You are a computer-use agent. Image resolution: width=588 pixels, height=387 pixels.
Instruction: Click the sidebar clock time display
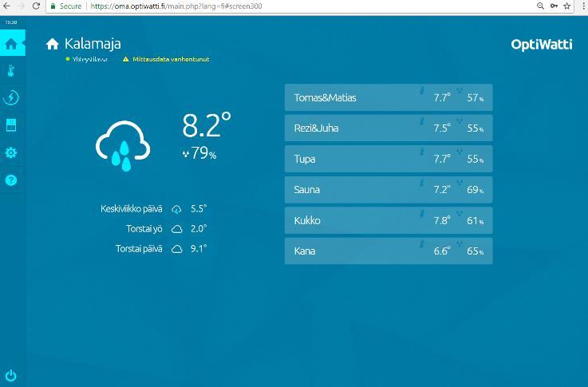11,22
